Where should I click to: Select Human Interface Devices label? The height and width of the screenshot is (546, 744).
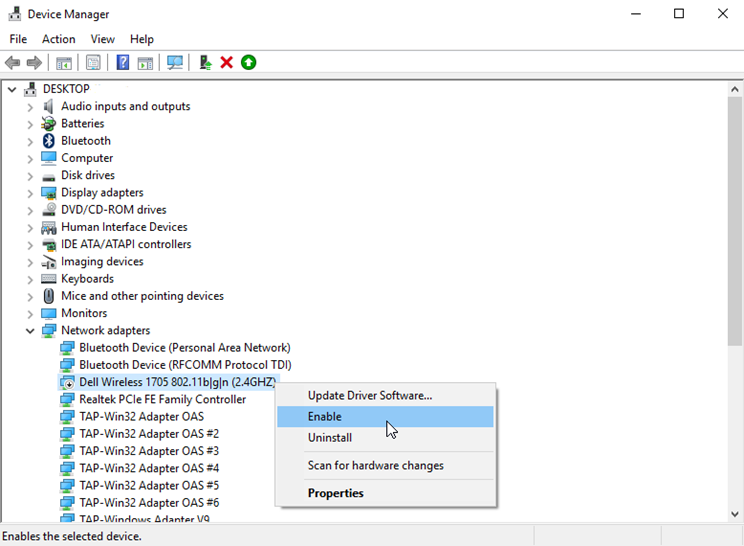coord(124,227)
